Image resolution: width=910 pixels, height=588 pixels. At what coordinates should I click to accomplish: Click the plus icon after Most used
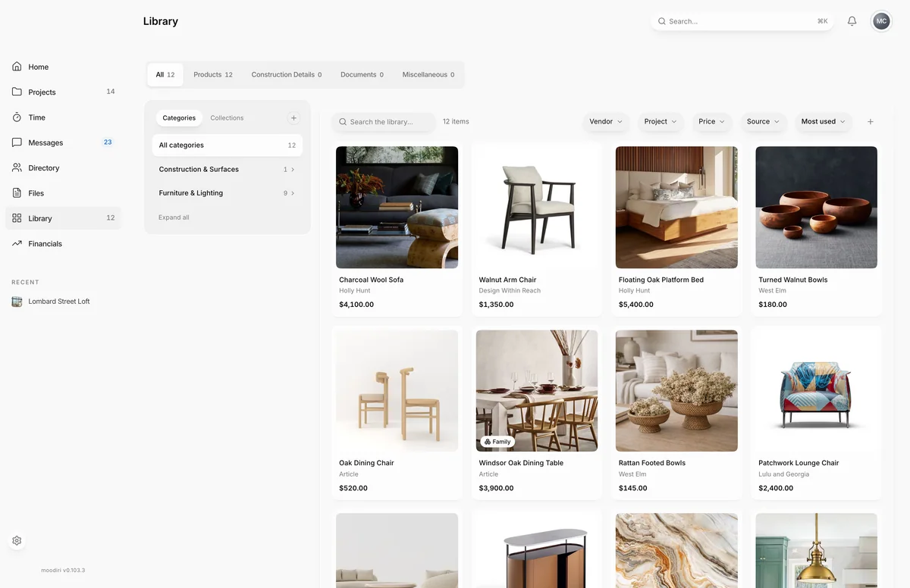pos(871,121)
